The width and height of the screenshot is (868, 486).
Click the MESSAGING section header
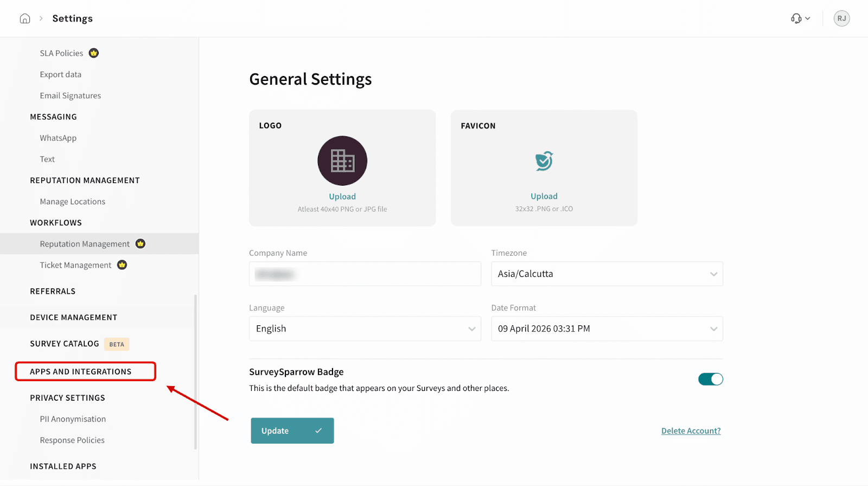[x=53, y=117]
